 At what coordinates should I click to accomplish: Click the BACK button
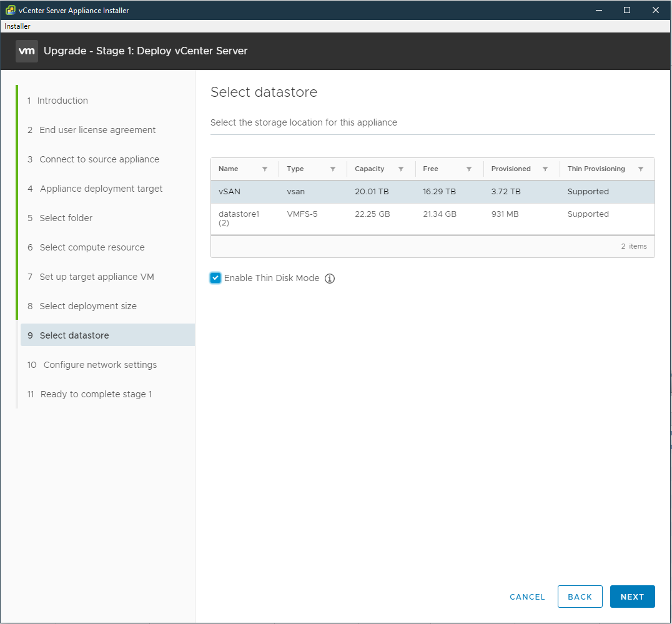[x=580, y=597]
